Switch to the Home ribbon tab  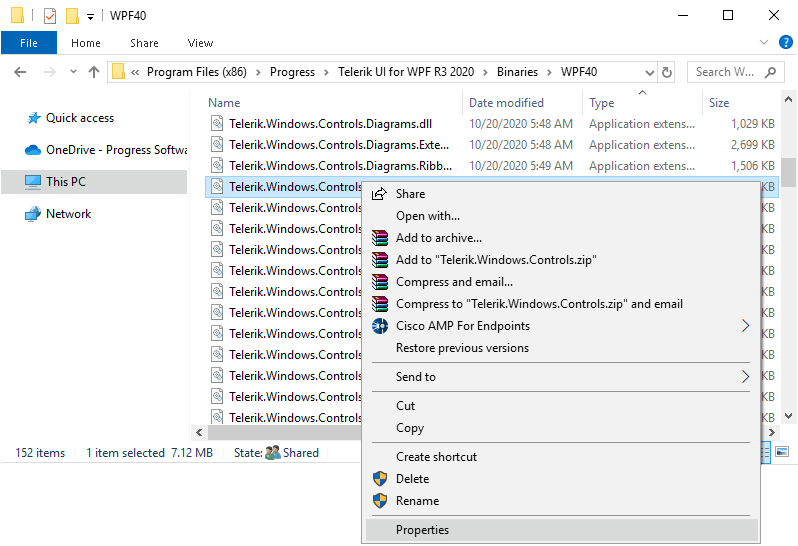(x=86, y=43)
